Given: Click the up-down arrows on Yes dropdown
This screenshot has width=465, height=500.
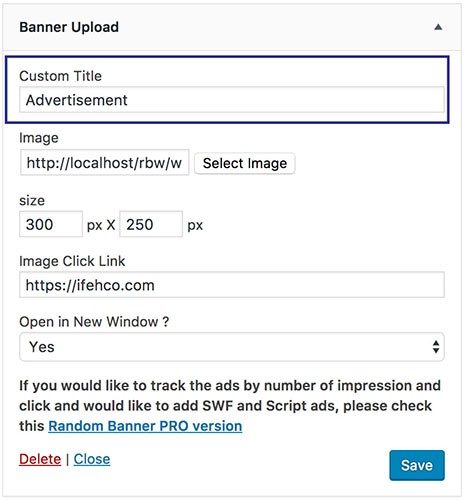Looking at the screenshot, I should coord(436,347).
